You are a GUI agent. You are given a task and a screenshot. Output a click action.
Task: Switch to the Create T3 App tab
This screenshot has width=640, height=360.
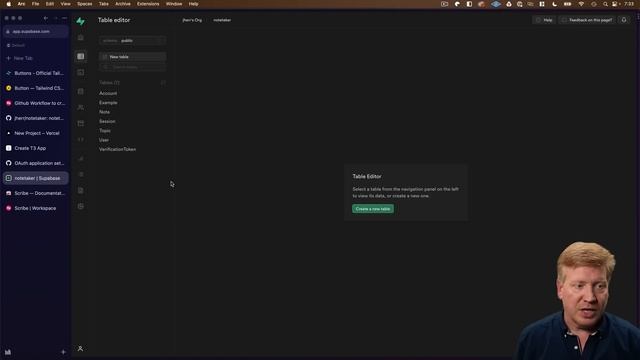[36, 148]
